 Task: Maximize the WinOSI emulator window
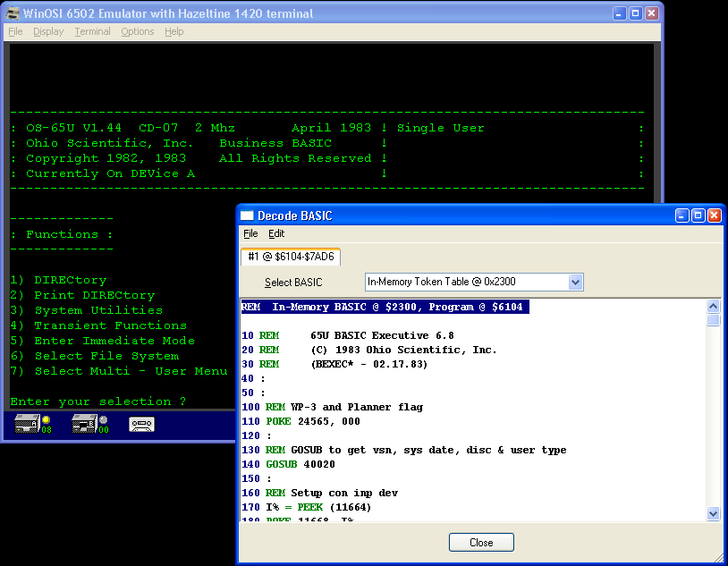point(636,13)
